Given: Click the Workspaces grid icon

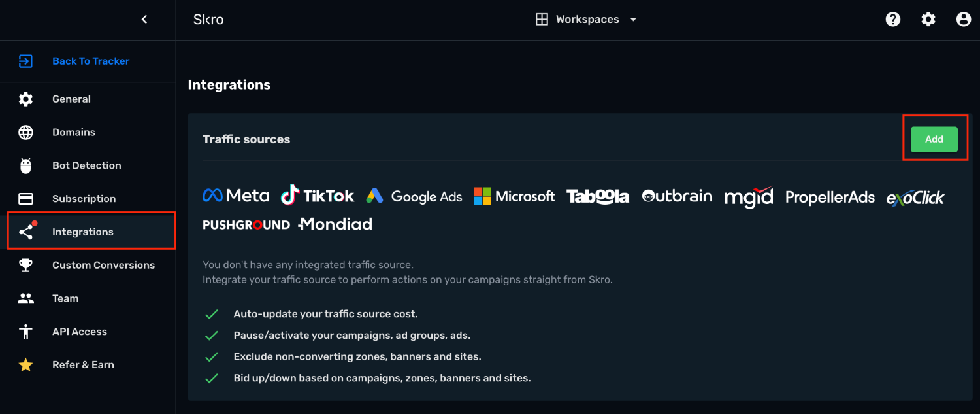Looking at the screenshot, I should (x=542, y=20).
